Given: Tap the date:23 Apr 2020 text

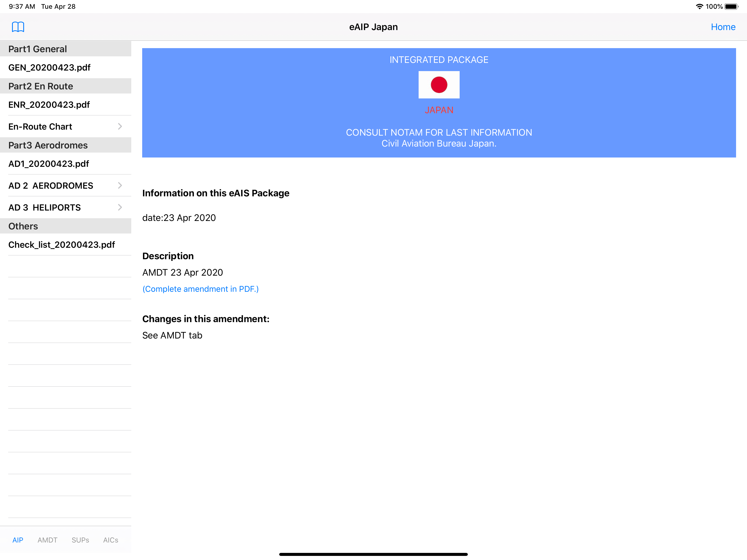Looking at the screenshot, I should coord(179,218).
